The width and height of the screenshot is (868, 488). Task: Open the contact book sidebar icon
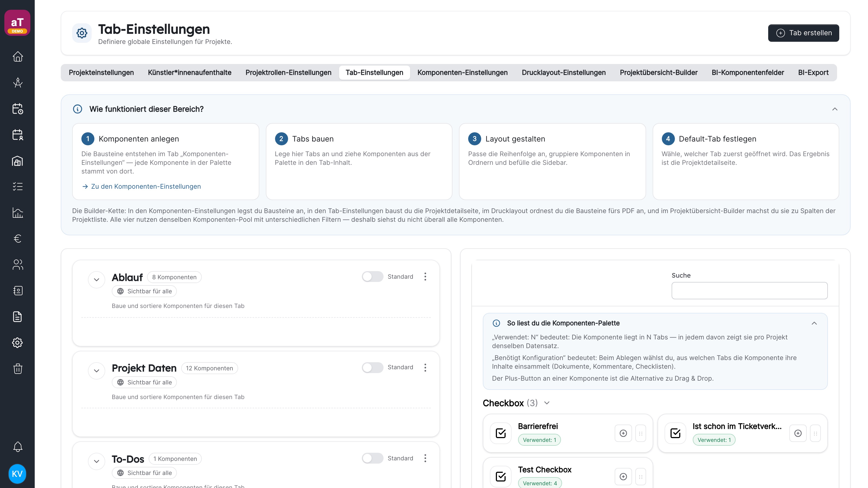pos(18,291)
